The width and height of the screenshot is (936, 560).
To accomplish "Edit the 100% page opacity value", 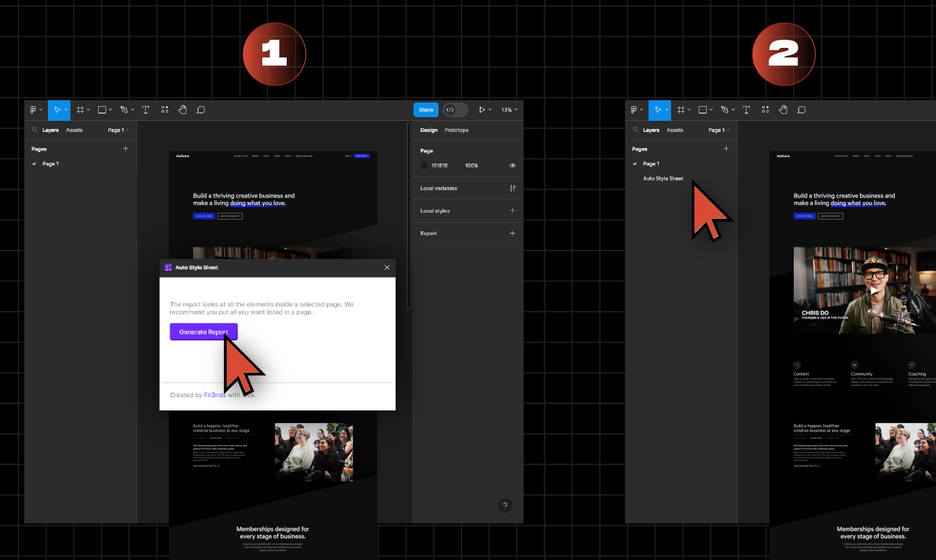I will coord(472,166).
